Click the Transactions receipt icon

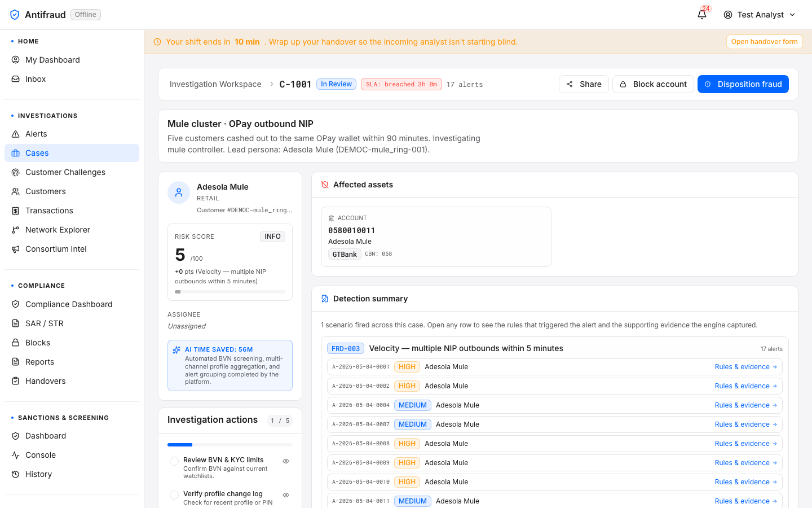pyautogui.click(x=16, y=211)
